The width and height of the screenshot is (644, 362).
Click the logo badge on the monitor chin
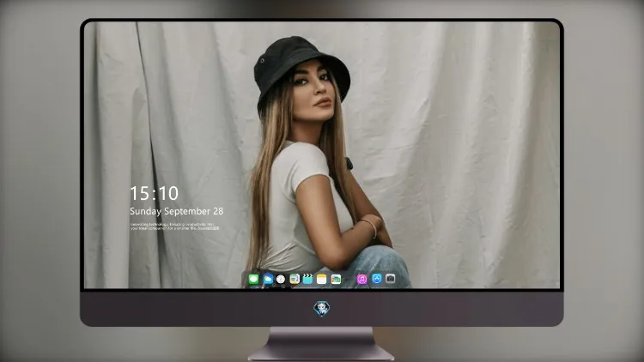(x=322, y=309)
